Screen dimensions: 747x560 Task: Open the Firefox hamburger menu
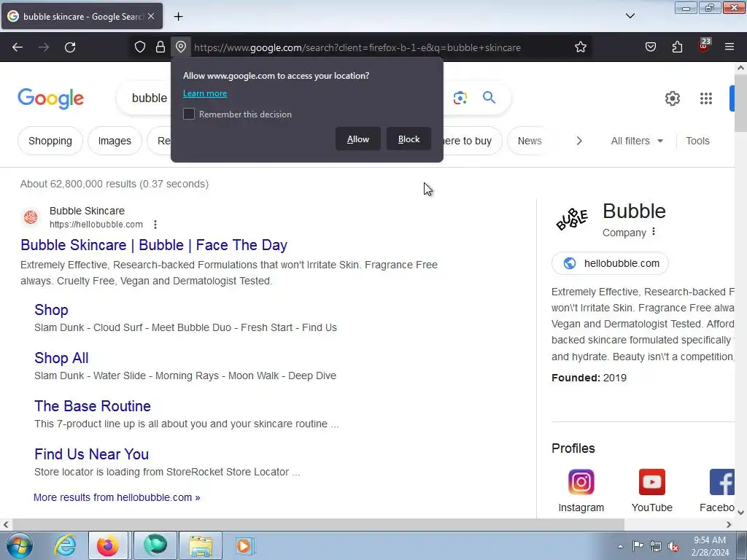729,47
